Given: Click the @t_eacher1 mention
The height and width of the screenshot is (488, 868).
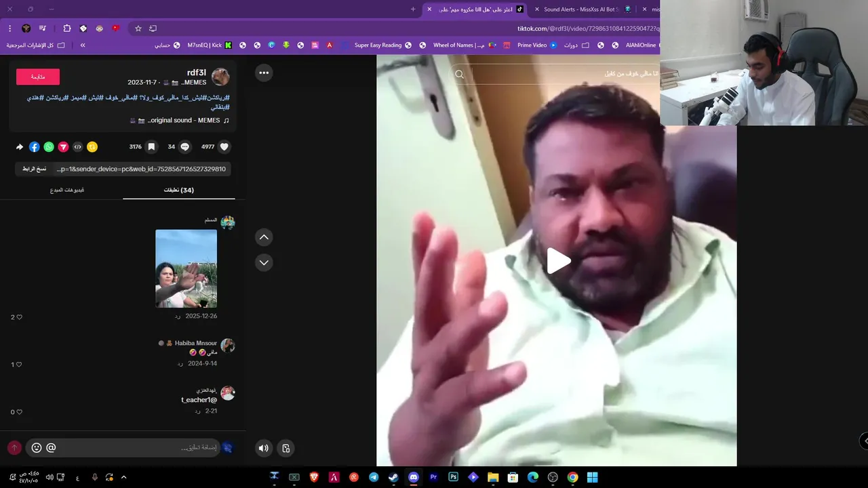Looking at the screenshot, I should [x=199, y=400].
